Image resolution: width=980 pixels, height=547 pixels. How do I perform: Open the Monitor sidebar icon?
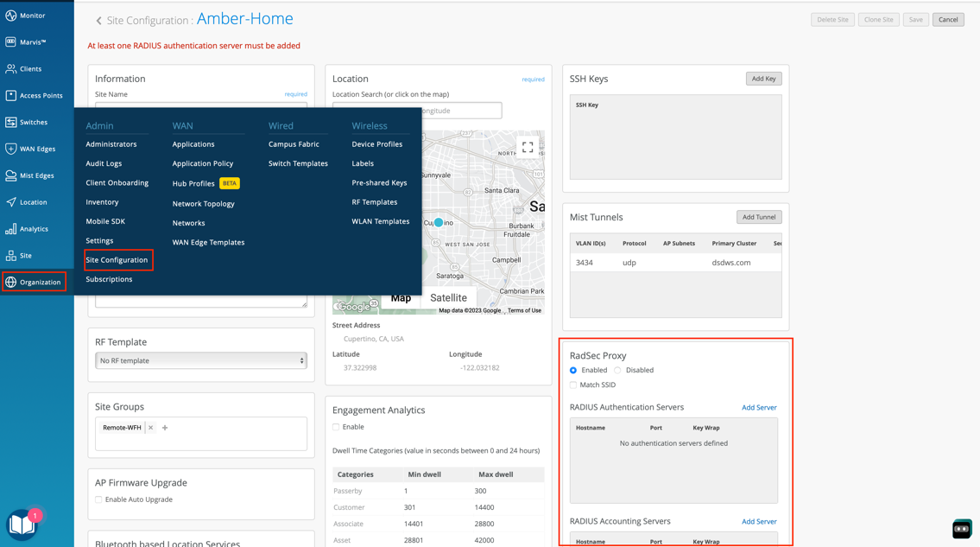tap(11, 16)
